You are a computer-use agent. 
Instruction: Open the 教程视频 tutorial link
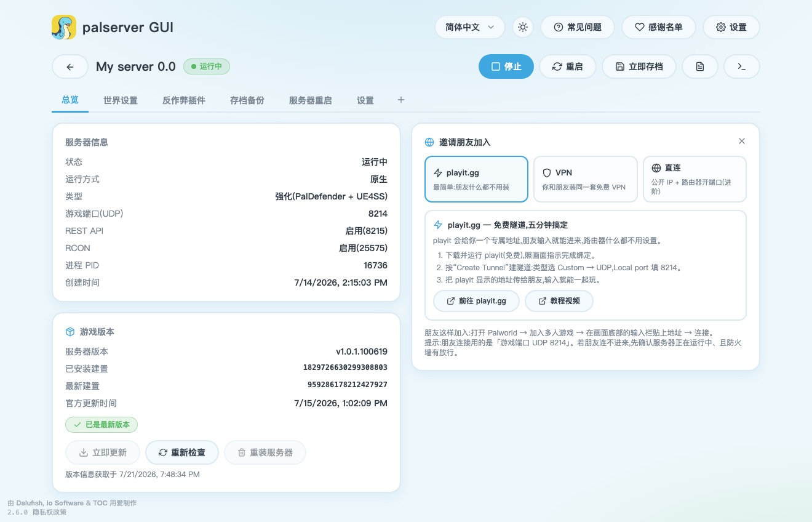pos(559,301)
